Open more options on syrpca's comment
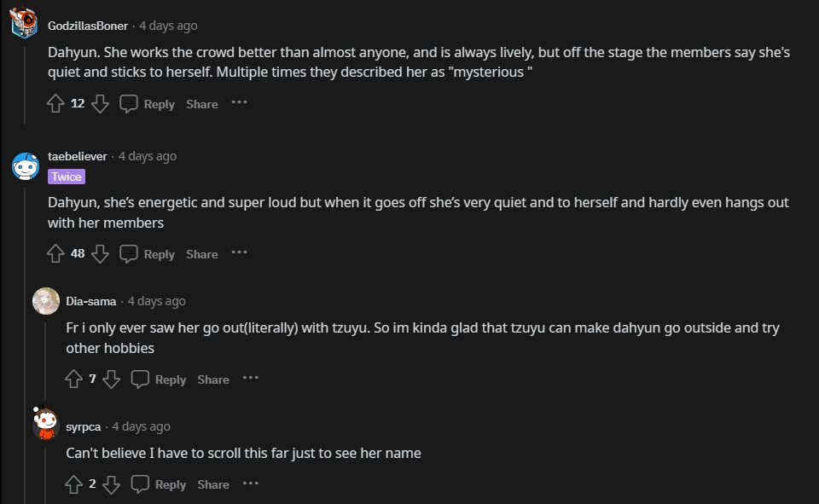819x504 pixels. pos(250,484)
